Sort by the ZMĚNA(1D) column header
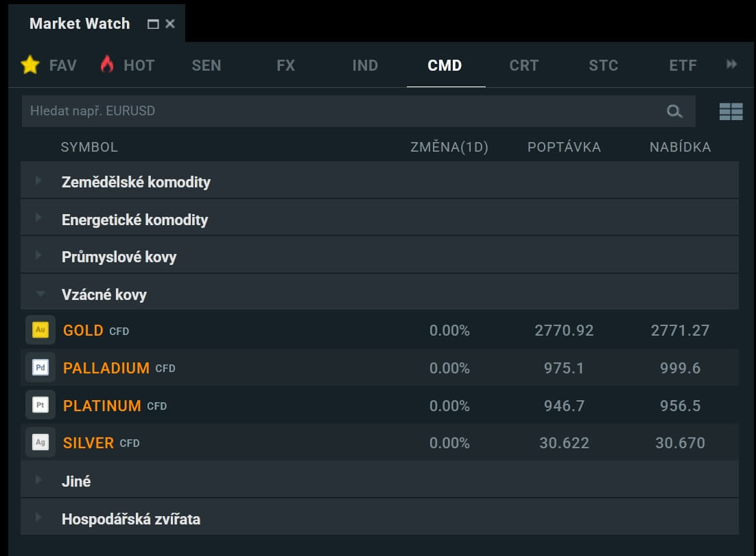Screen dimensions: 756x556 click(449, 147)
